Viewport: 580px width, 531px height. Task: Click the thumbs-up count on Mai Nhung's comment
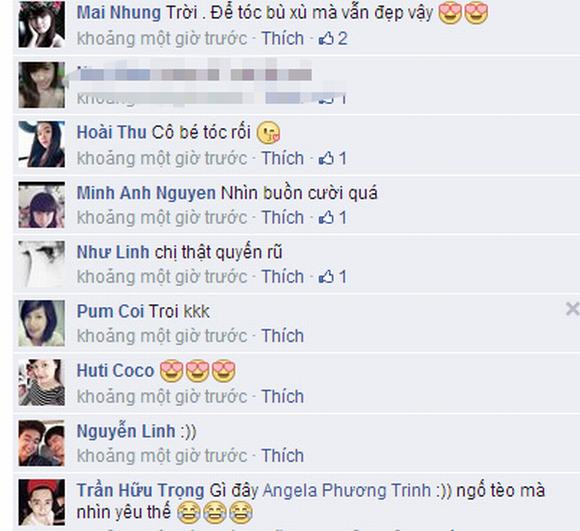click(333, 38)
